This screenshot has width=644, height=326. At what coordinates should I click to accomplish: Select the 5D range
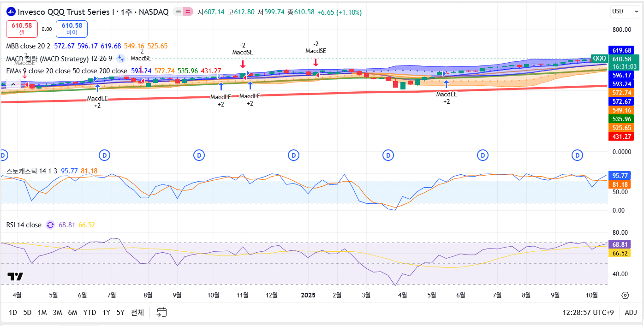point(27,312)
